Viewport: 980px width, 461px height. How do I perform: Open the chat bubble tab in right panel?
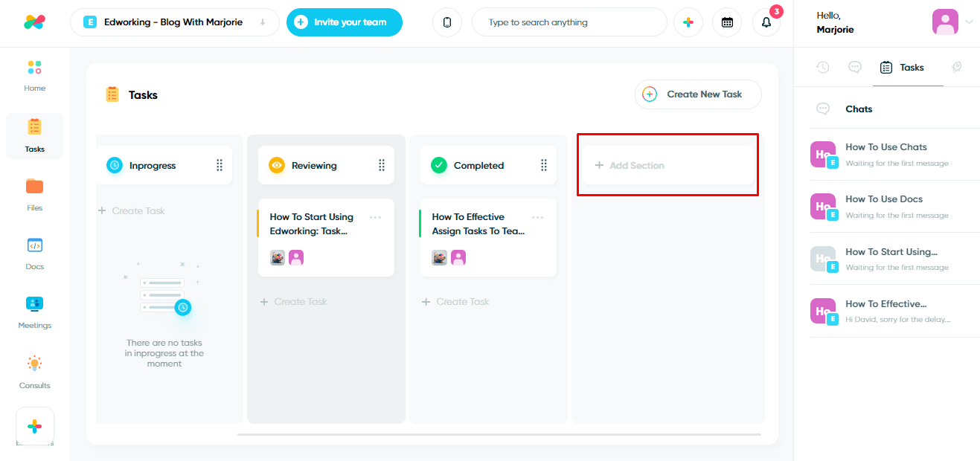tap(855, 67)
